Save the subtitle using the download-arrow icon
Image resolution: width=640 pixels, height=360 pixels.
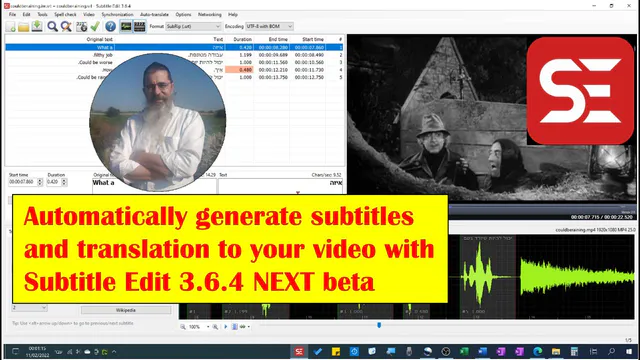[x=37, y=26]
